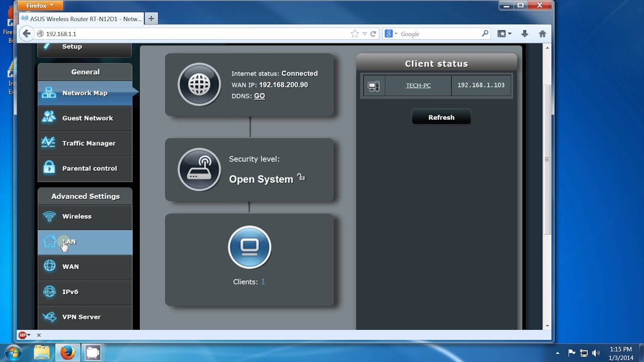The image size is (644, 362).
Task: Click the WAN IP 192.168.200.90 value
Action: click(x=283, y=85)
